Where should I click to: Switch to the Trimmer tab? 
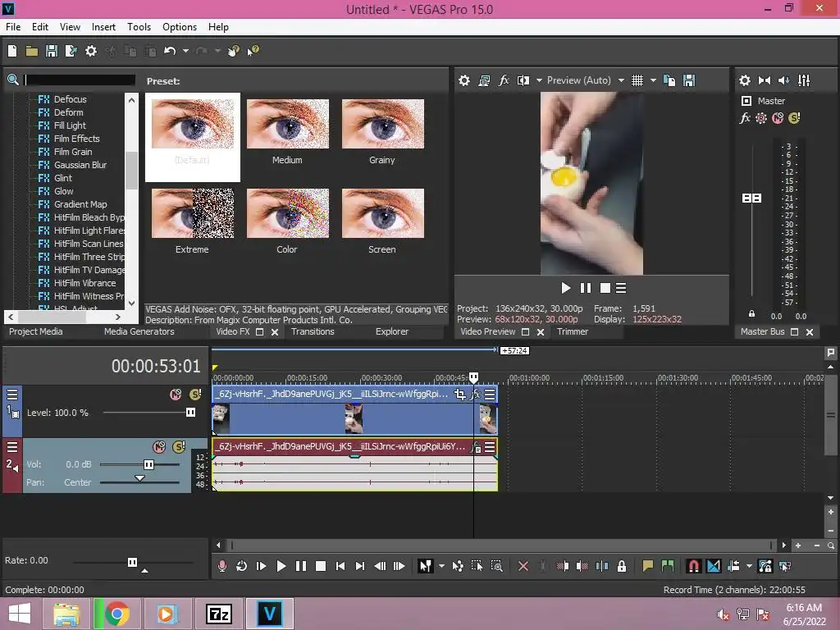pos(573,331)
